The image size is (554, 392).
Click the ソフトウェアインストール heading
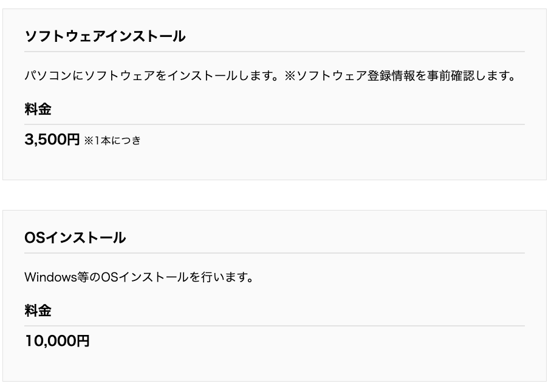pos(104,36)
